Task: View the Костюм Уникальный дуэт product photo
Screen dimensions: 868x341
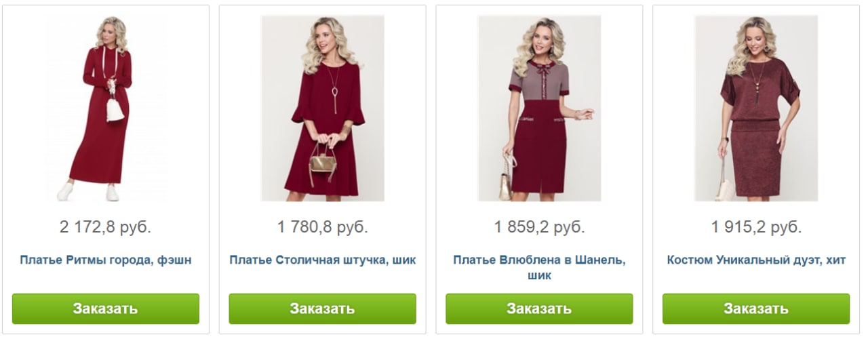Action: click(x=756, y=108)
